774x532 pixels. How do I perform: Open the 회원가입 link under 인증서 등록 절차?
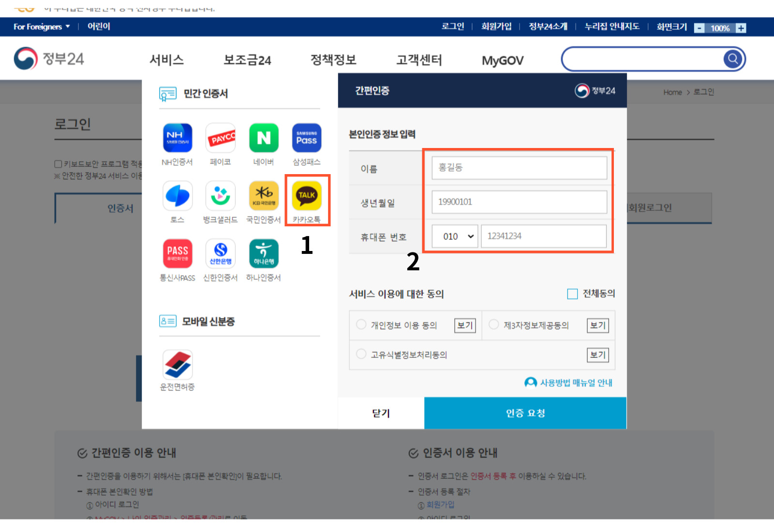[x=440, y=504]
